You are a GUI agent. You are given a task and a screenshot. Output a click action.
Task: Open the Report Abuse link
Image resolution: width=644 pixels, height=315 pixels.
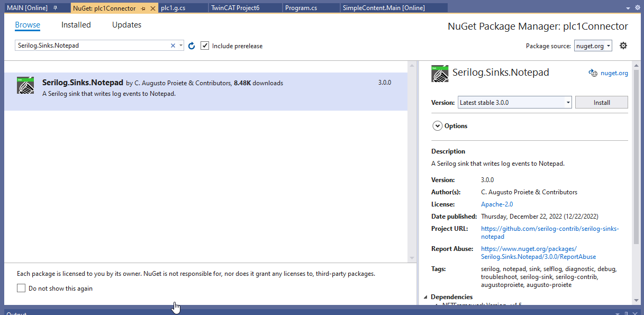coord(538,253)
